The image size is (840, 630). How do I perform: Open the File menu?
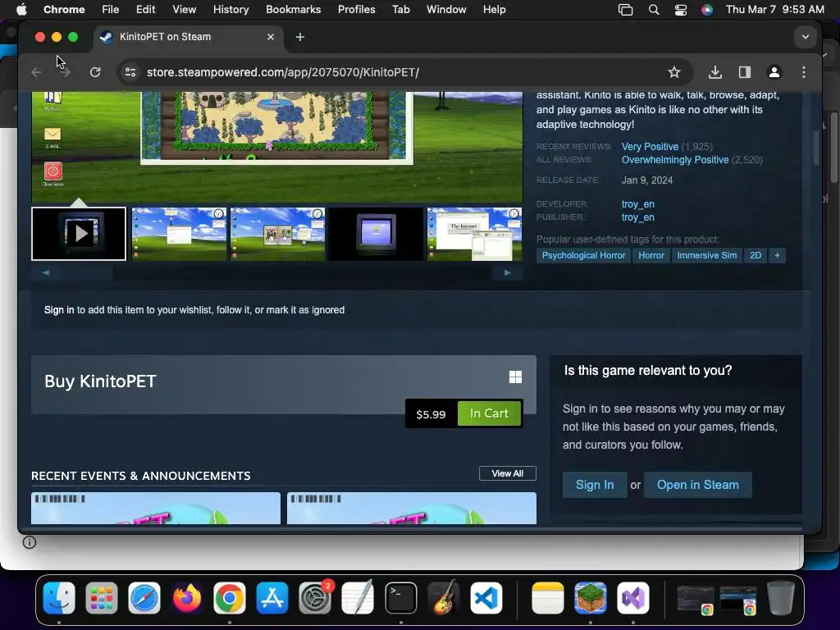[111, 9]
